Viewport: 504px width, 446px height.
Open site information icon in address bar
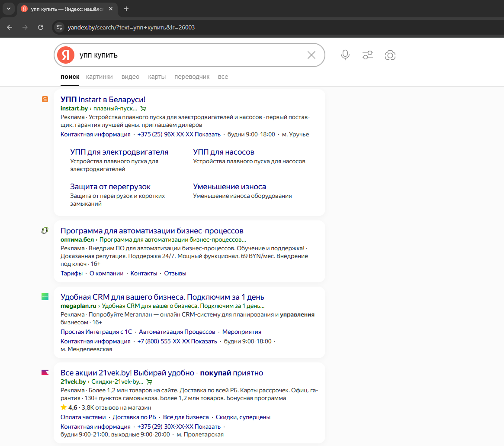tap(59, 27)
